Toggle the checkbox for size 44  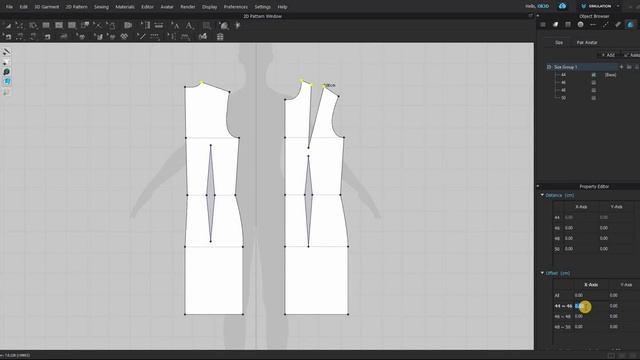pyautogui.click(x=593, y=75)
